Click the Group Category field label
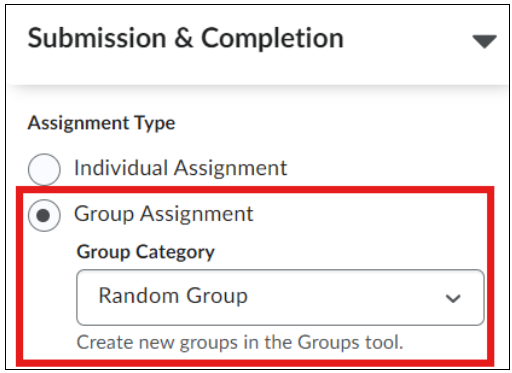The image size is (512, 373). [146, 252]
